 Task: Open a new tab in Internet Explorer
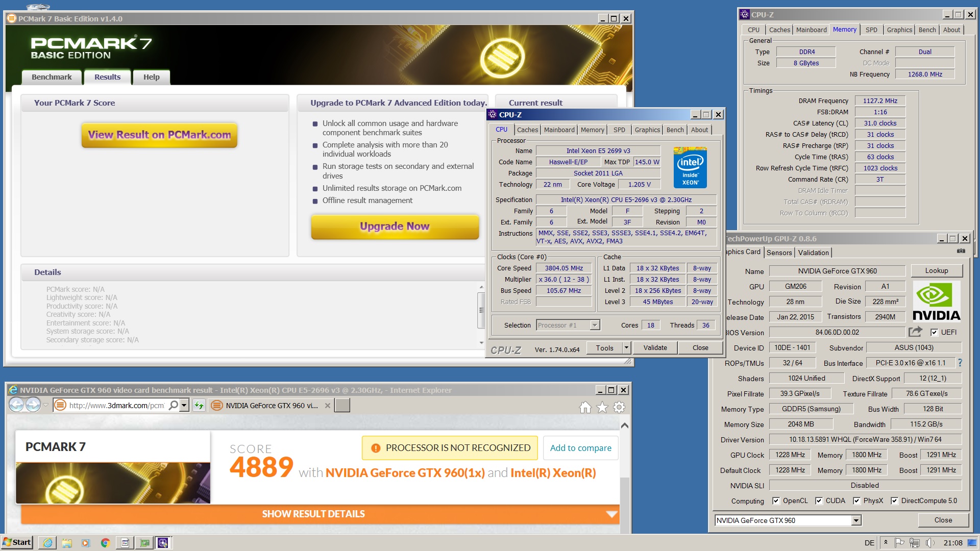pyautogui.click(x=342, y=406)
